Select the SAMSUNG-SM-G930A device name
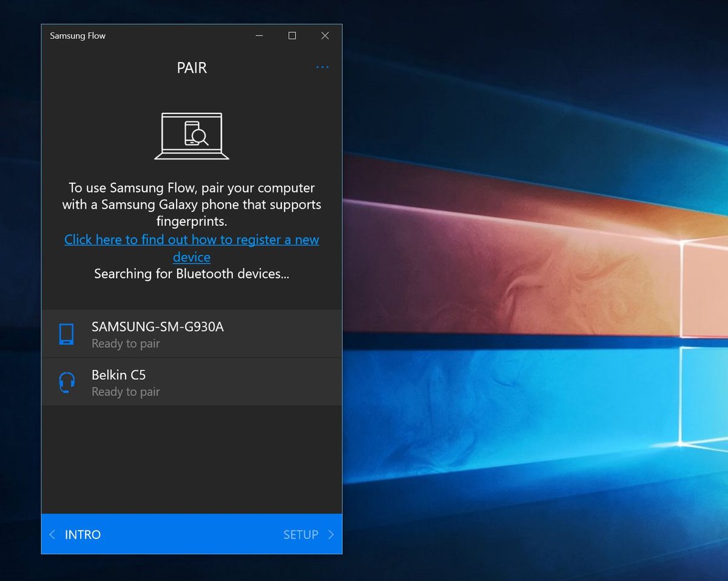 pyautogui.click(x=158, y=327)
